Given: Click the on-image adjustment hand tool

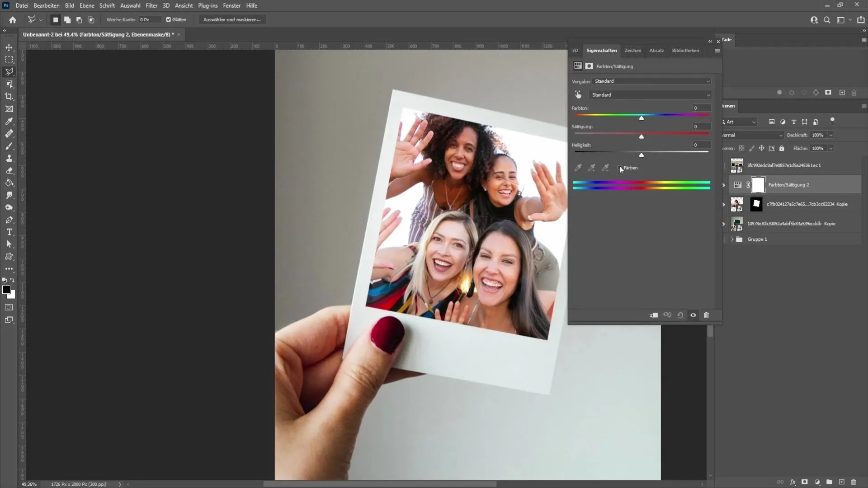Looking at the screenshot, I should pos(578,94).
